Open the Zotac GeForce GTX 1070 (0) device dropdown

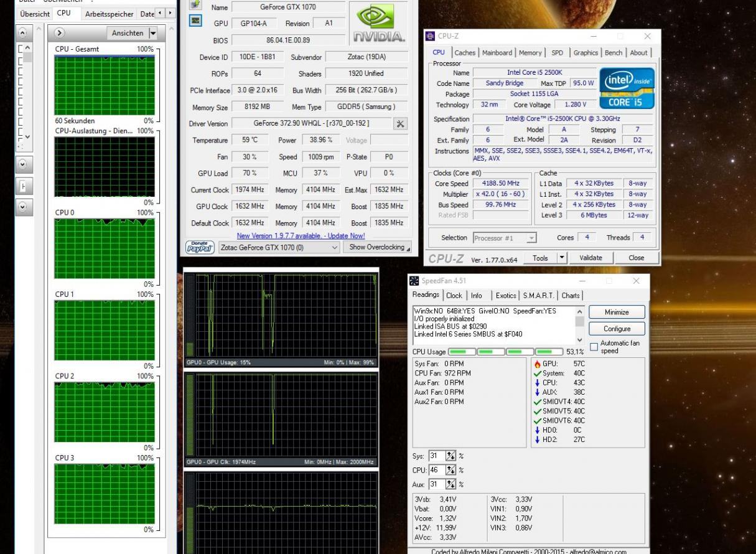[x=335, y=247]
